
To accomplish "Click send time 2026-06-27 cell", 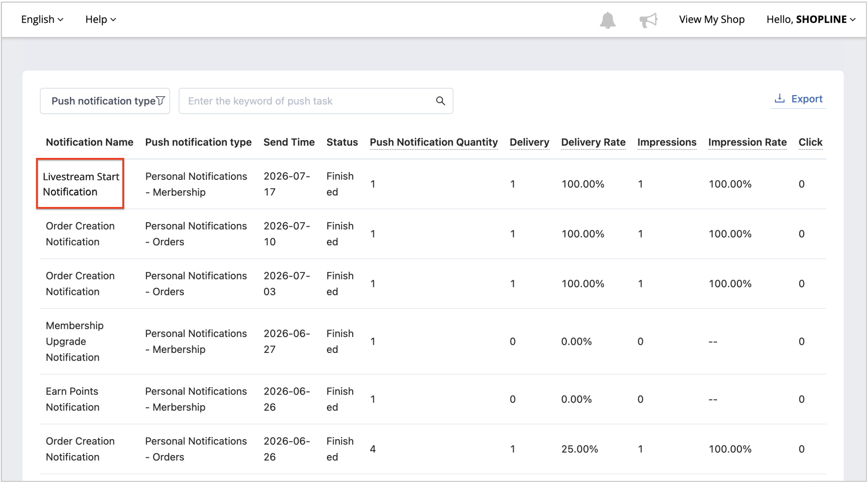I will point(287,341).
